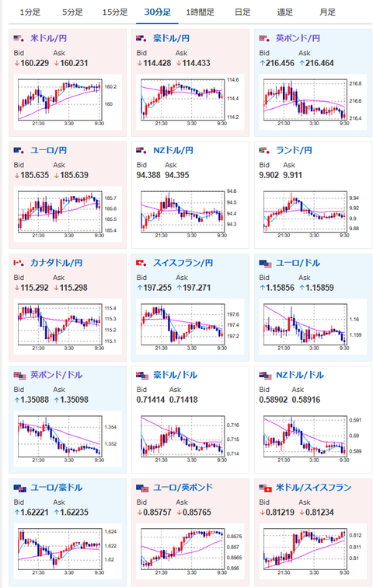373x588 pixels.
Task: Open the NZドル/円 pair link
Action: [173, 150]
